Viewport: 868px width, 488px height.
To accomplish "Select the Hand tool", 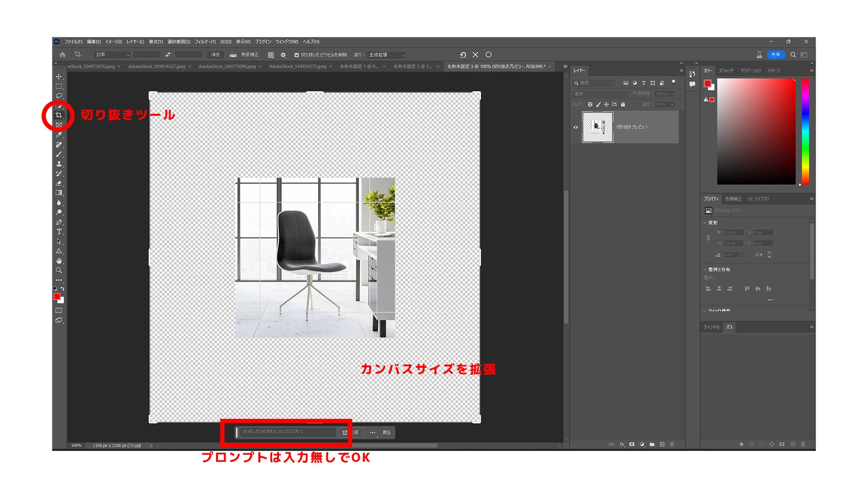I will coord(59,261).
